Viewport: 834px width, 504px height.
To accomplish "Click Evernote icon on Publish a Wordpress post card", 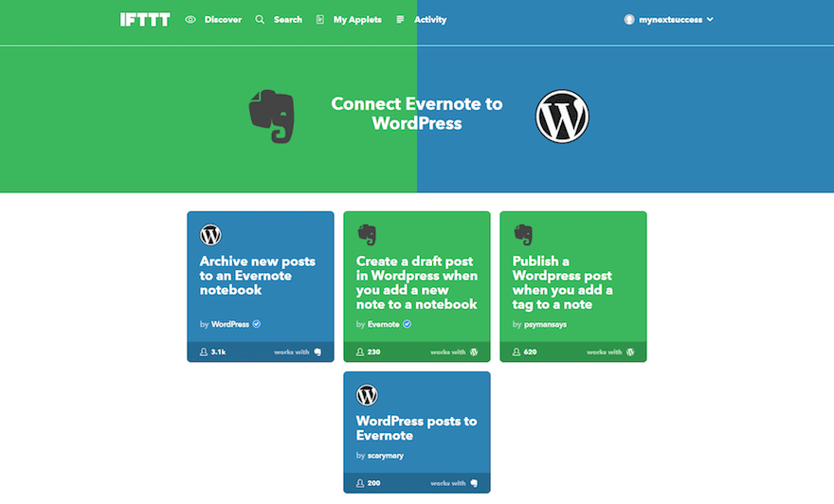I will point(523,235).
